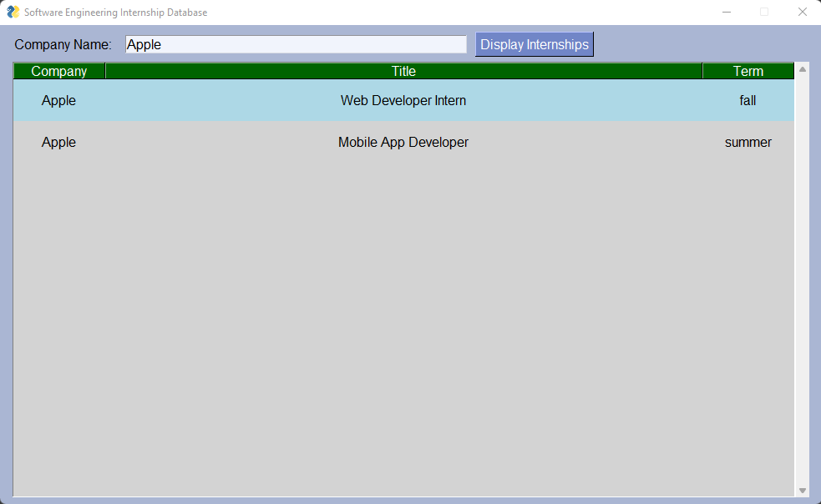Sort by the Title column header
The width and height of the screenshot is (821, 504).
click(x=403, y=71)
